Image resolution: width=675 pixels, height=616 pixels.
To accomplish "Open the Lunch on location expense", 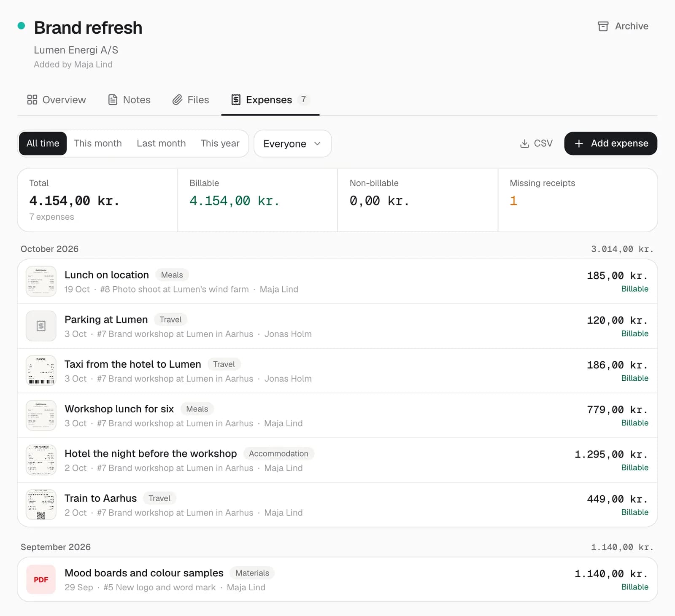I will pos(337,281).
